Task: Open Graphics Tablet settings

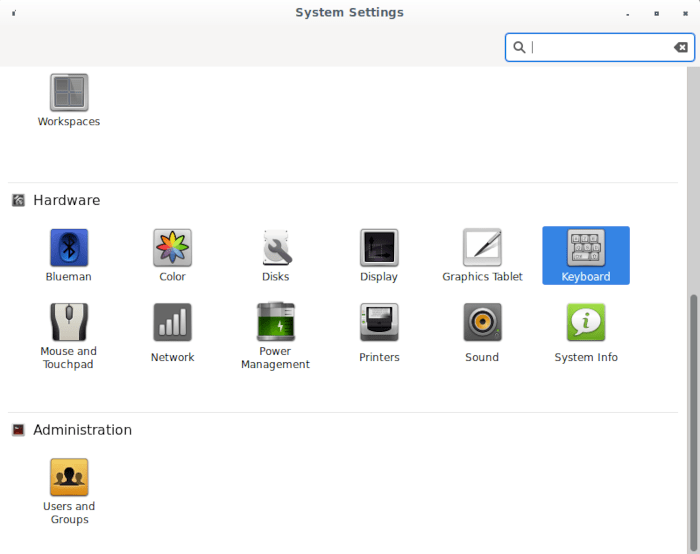Action: coord(482,256)
